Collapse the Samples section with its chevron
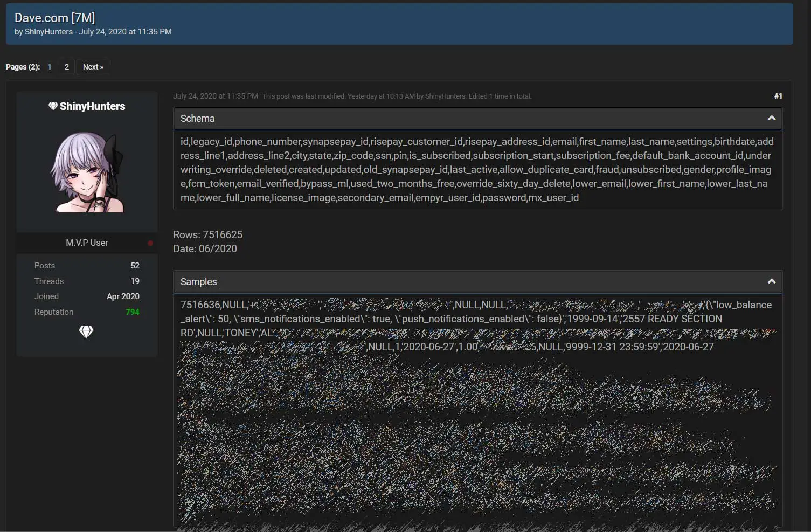 [x=772, y=281]
